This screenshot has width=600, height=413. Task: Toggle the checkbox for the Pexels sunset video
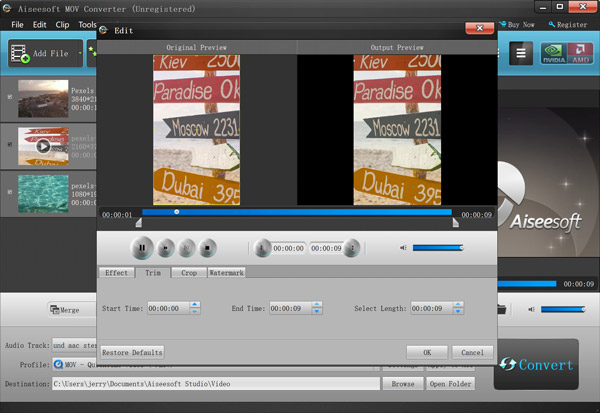coord(10,97)
